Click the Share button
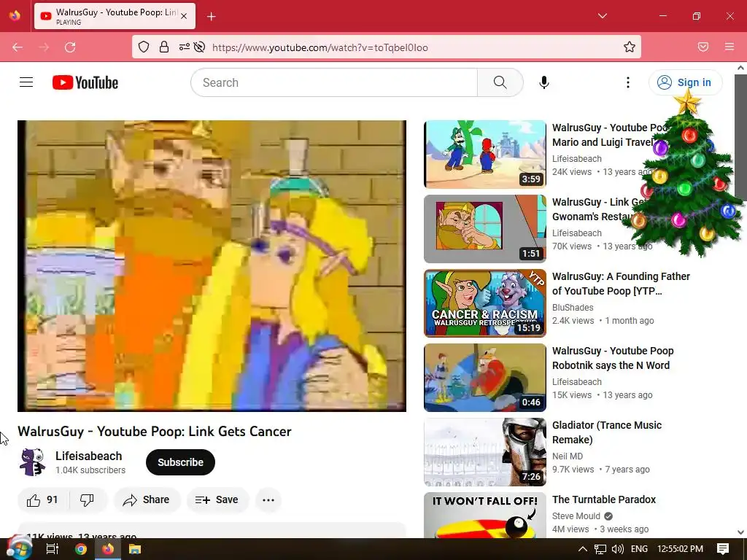This screenshot has width=747, height=560. pos(147,500)
